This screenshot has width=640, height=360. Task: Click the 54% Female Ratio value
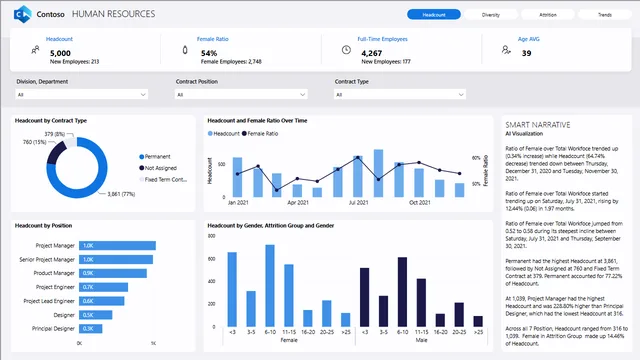[x=209, y=53]
